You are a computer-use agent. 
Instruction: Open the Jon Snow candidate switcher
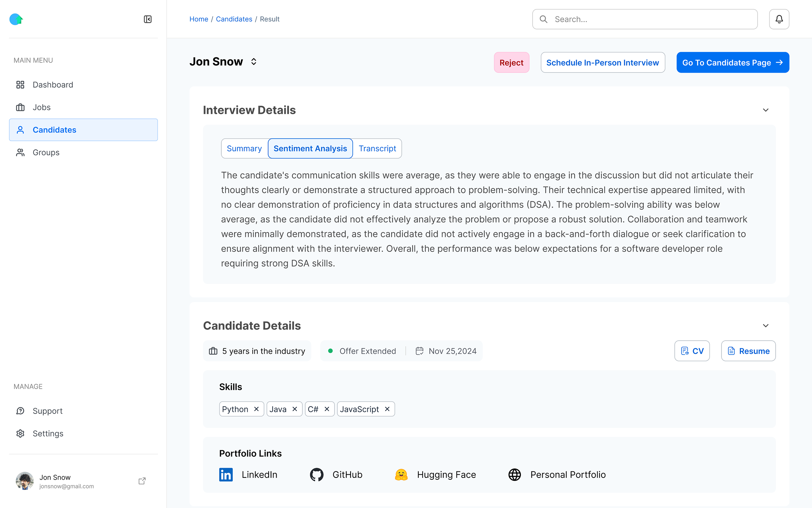pyautogui.click(x=254, y=62)
